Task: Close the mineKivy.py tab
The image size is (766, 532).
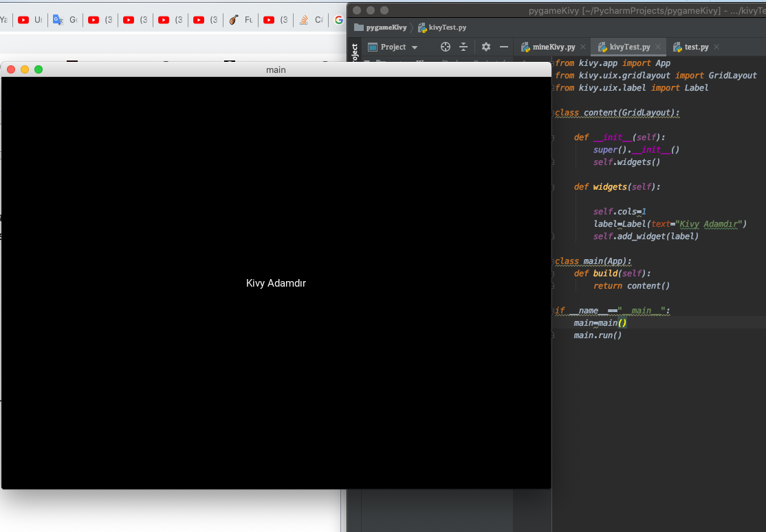Action: [x=583, y=47]
